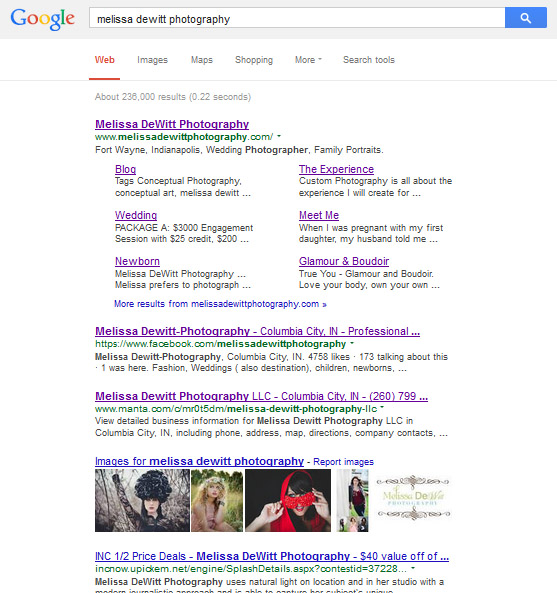Open INC 1/2 Price Deals result
Screen dimensions: 557x593
point(272,556)
